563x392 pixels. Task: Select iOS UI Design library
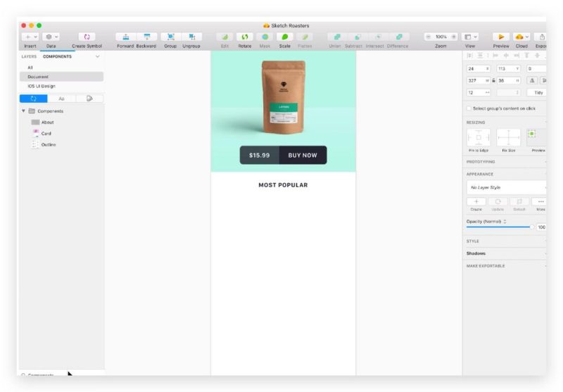62,86
